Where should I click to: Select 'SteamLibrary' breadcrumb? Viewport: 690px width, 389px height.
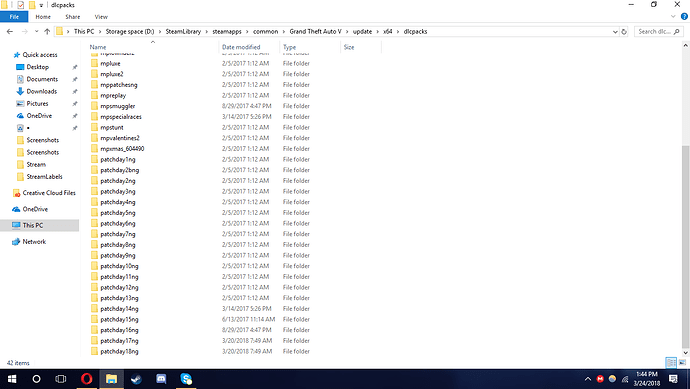(183, 32)
